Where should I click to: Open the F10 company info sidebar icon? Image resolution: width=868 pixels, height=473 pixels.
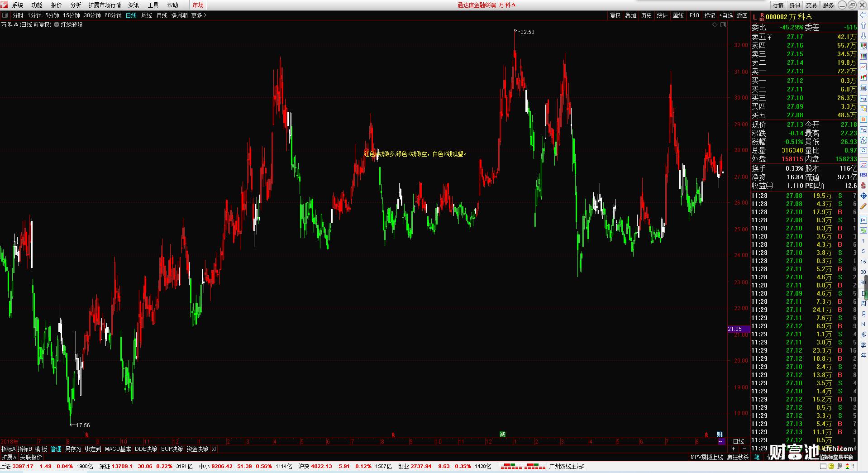click(863, 98)
